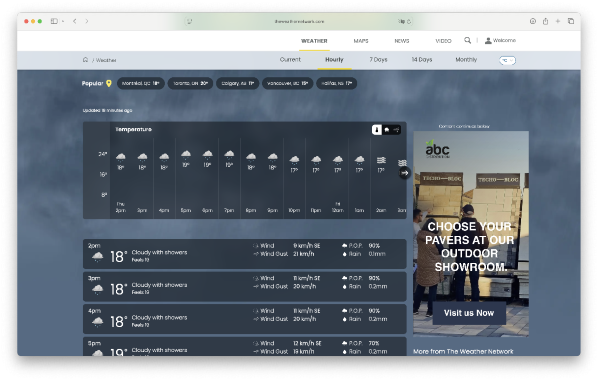Click the 10pm showers icon in chart
The width and height of the screenshot is (600, 381).
click(294, 160)
